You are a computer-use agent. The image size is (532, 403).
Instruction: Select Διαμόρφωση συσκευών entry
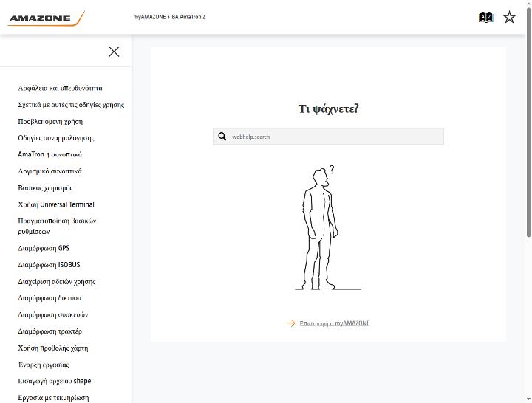[x=53, y=314]
